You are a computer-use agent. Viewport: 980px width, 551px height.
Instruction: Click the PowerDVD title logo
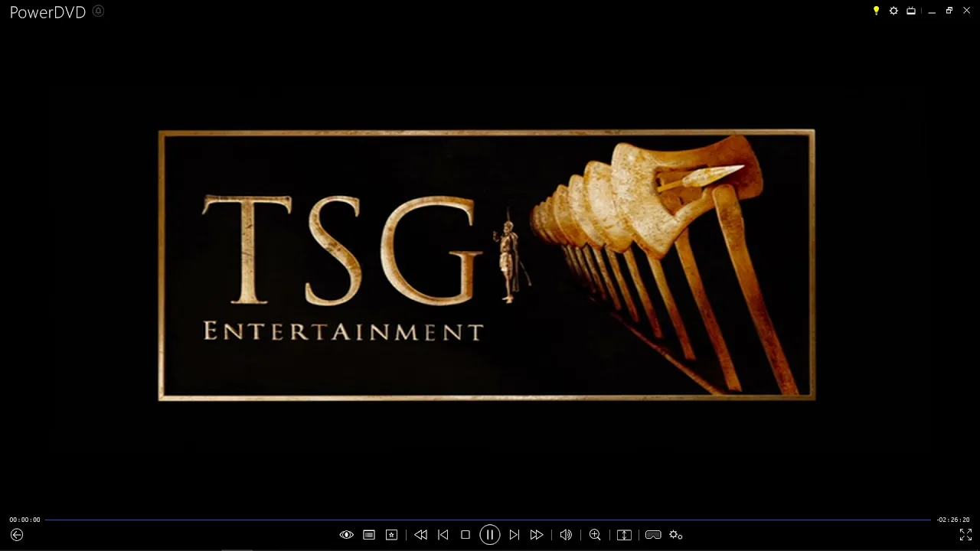pos(47,12)
